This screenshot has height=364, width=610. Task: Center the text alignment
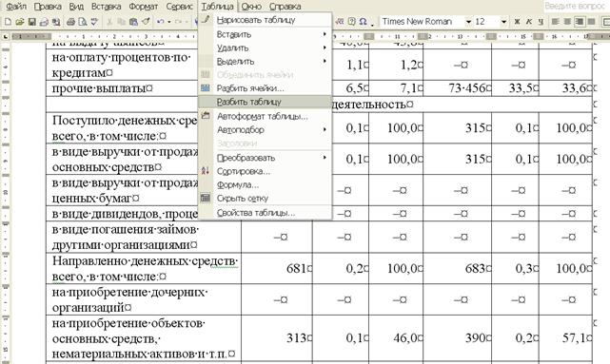tap(567, 21)
